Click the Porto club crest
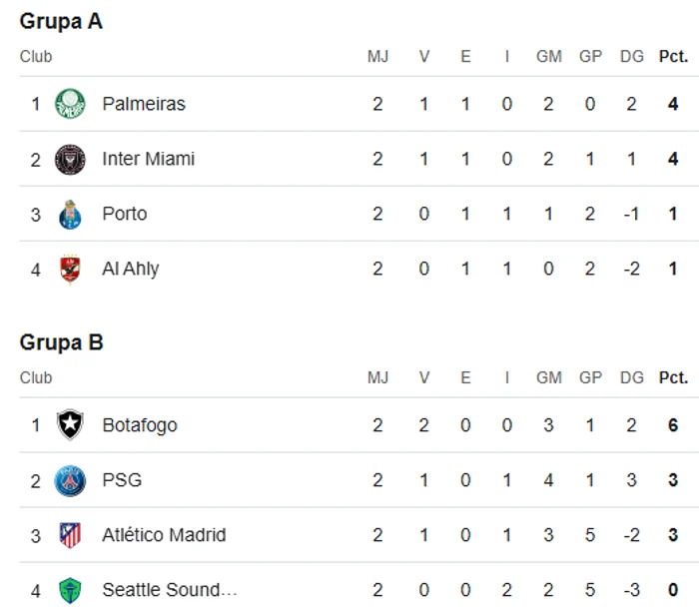The image size is (699, 616). [70, 215]
